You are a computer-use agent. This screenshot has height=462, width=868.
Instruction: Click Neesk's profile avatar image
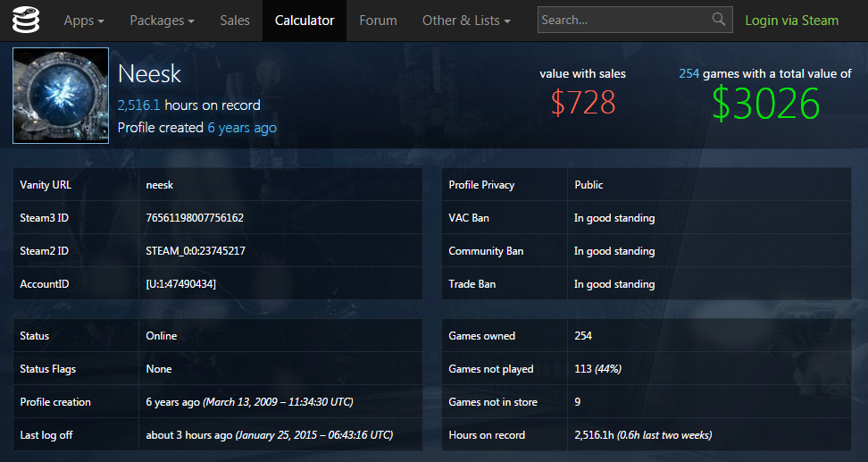point(61,96)
